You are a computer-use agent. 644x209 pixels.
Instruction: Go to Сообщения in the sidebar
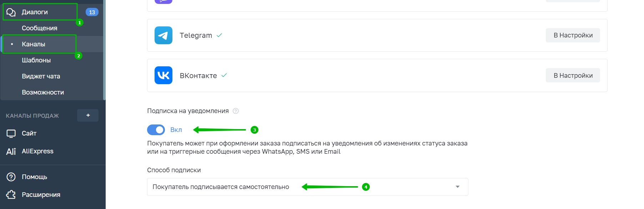(x=39, y=28)
